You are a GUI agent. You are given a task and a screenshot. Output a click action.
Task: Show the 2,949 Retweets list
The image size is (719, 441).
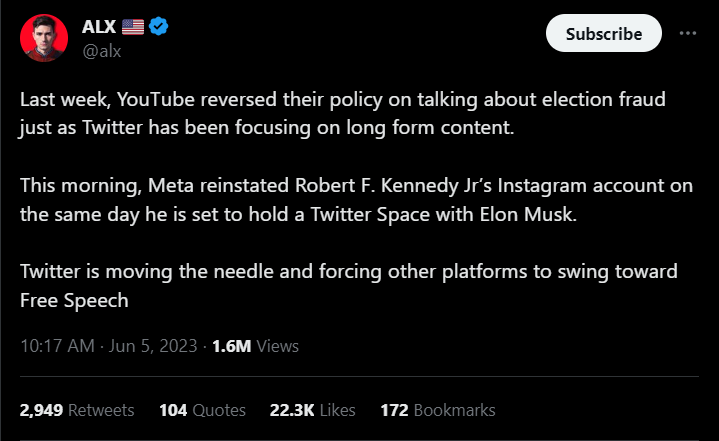(x=77, y=410)
